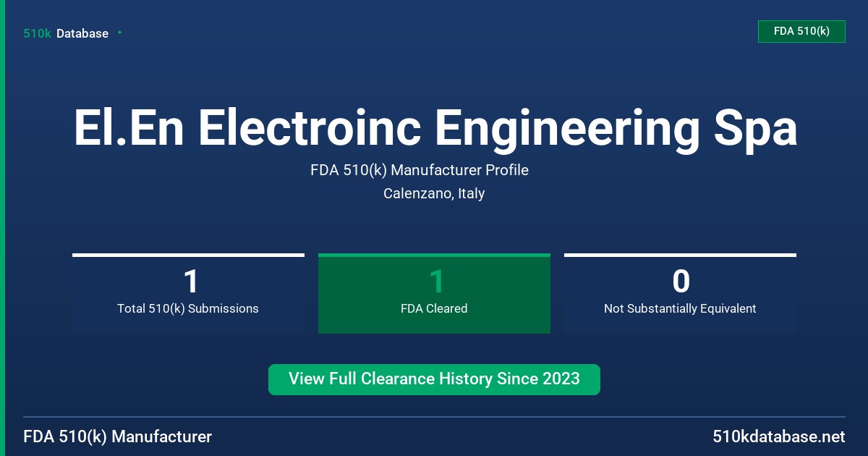
Task: Click the small green dot beside Database
Action: pyautogui.click(x=119, y=33)
